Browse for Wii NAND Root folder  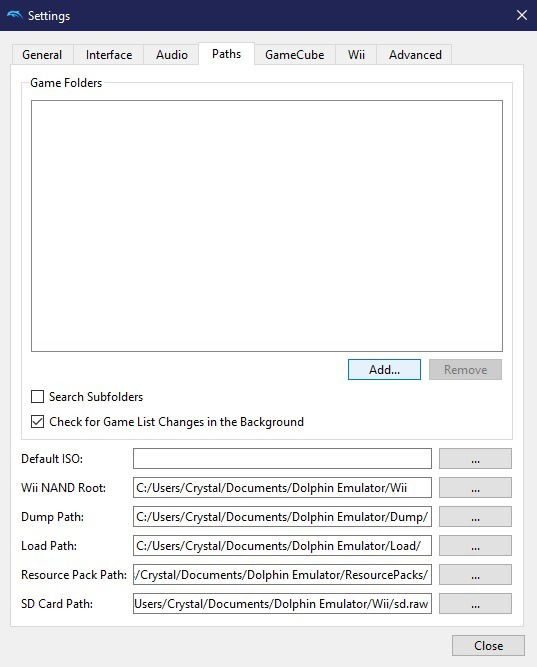click(x=475, y=487)
